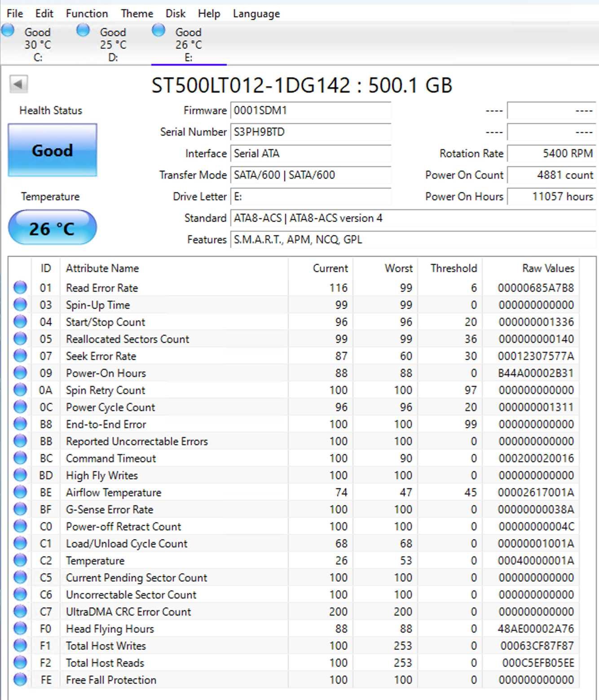Open the File menu
The width and height of the screenshot is (599, 700).
click(15, 13)
